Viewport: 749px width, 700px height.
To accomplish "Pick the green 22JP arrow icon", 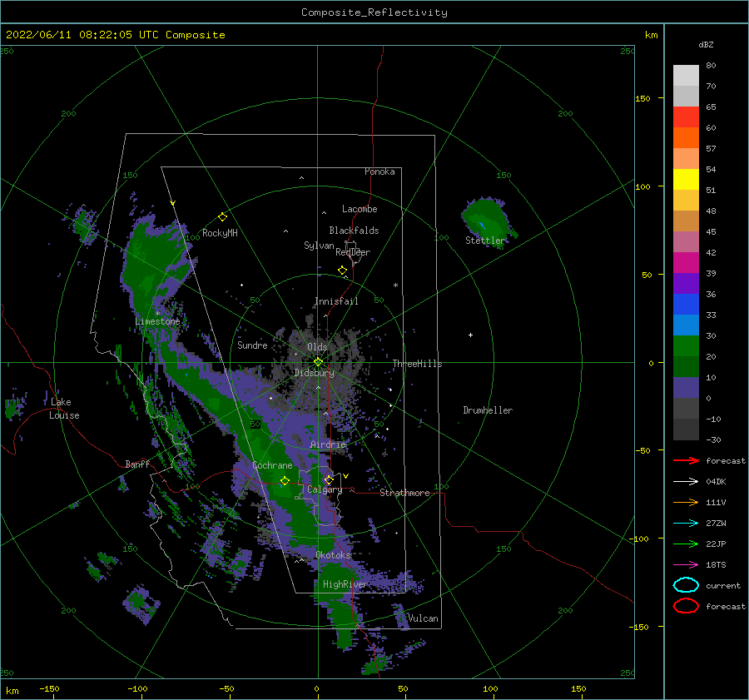I will coord(686,544).
